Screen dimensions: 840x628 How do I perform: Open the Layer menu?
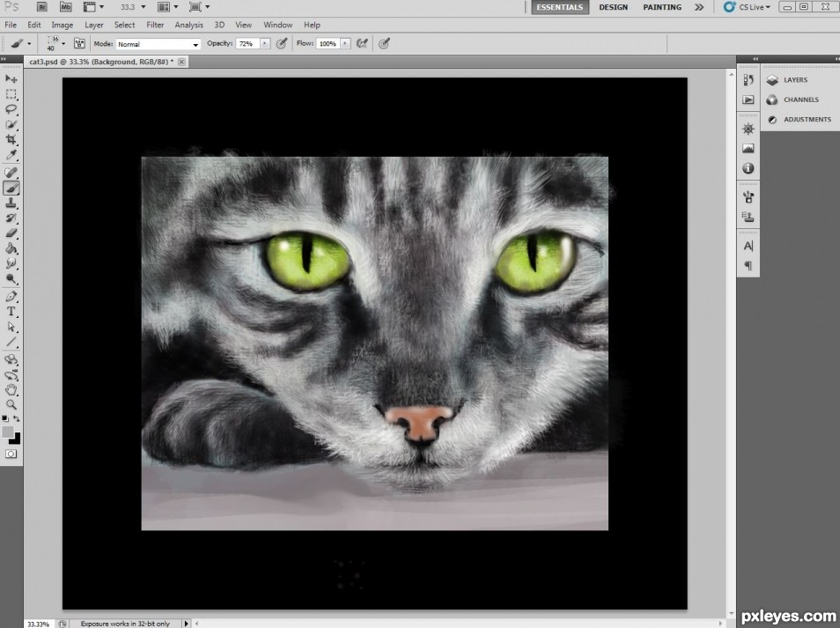[x=93, y=25]
